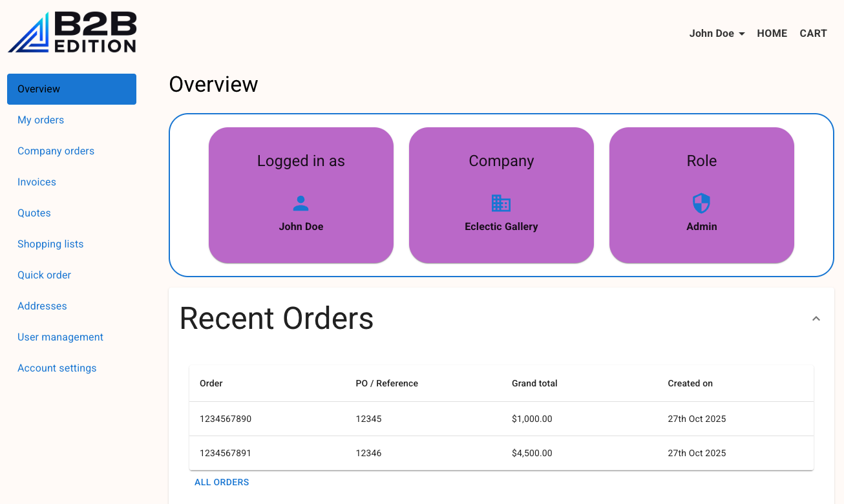The image size is (844, 504).
Task: Click the B2B Edition logo
Action: click(x=72, y=32)
